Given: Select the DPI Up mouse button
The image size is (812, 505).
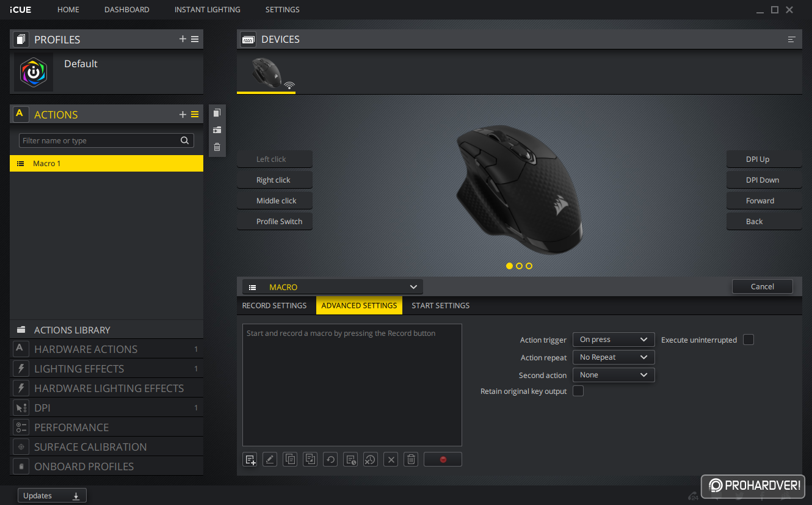Looking at the screenshot, I should 764,159.
